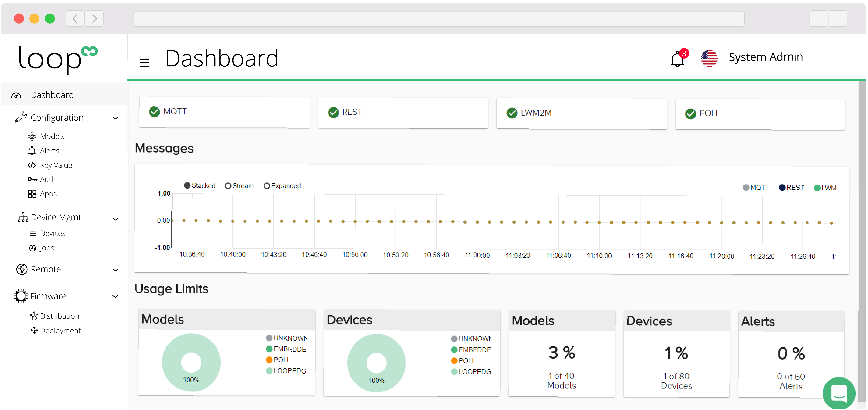Open the MQTT status card
The height and width of the screenshot is (410, 868).
click(224, 112)
